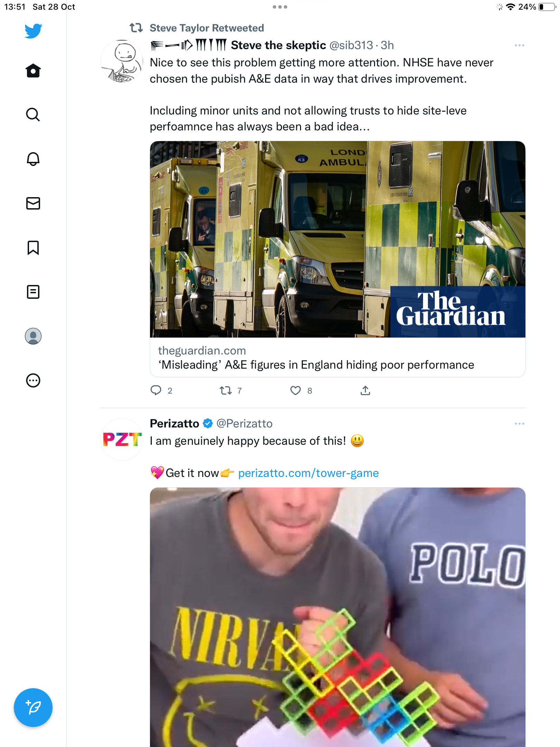Viewport: 560px width, 747px height.
Task: Open the Profile avatar in sidebar
Action: (x=33, y=336)
